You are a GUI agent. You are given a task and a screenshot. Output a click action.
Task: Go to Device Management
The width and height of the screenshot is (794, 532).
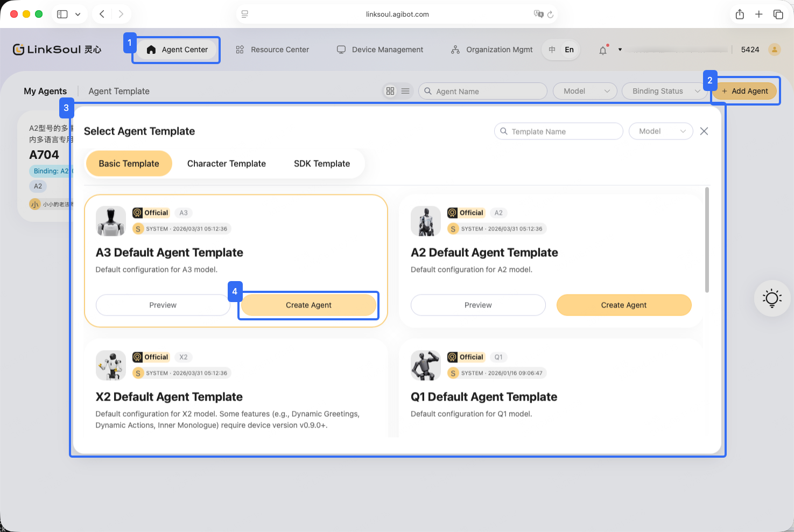click(380, 50)
